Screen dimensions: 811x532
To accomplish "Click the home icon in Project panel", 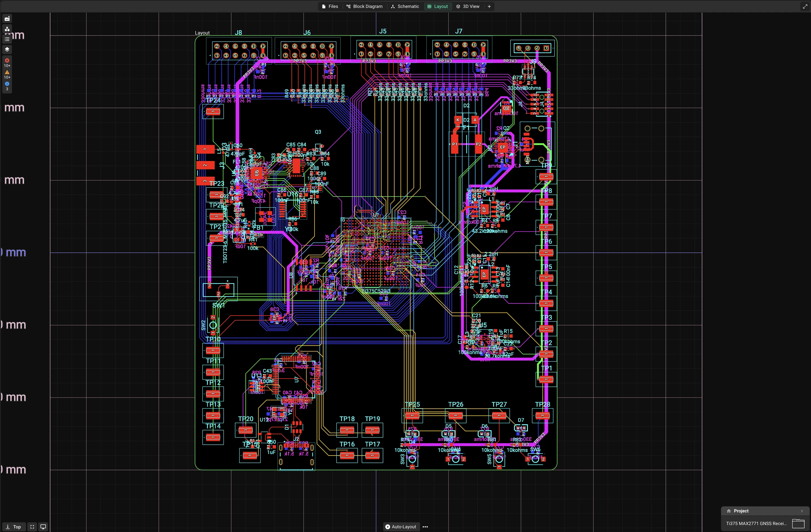I will pos(728,511).
